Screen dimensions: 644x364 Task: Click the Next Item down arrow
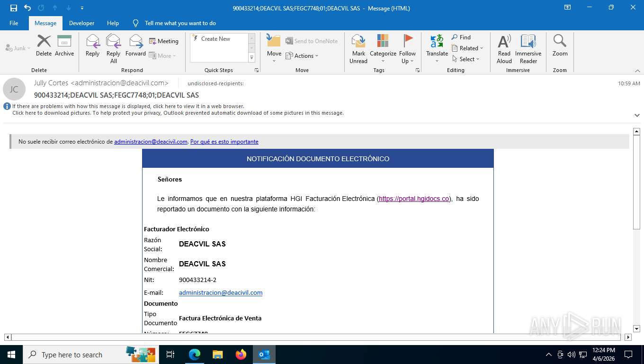pos(69,8)
